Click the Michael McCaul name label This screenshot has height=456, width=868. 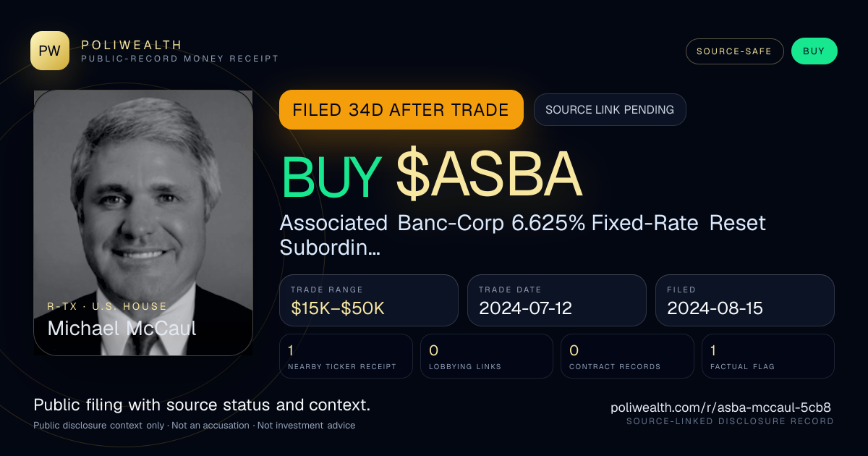122,328
